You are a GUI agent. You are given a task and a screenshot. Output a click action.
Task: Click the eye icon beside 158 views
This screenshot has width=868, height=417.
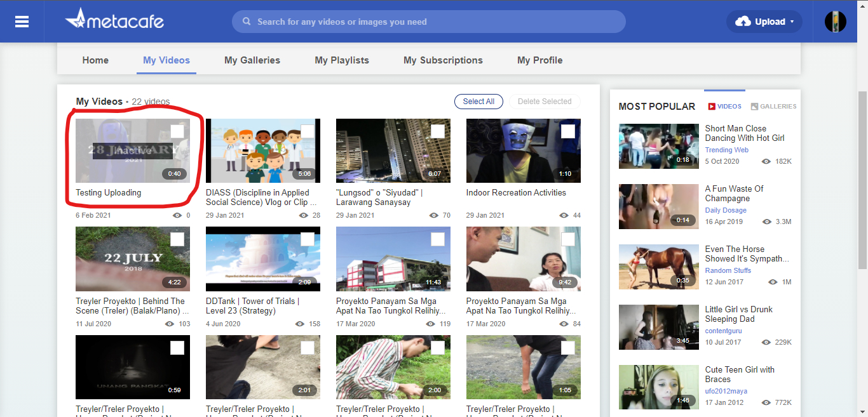click(x=300, y=324)
